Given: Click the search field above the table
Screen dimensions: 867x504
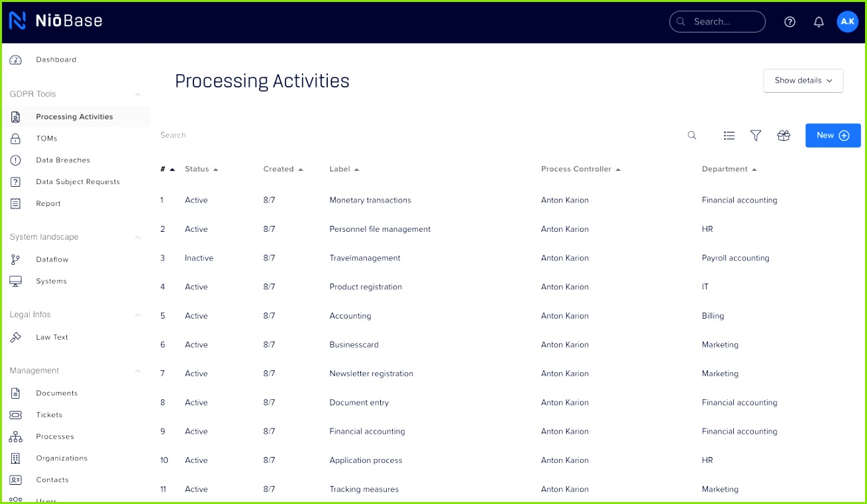Looking at the screenshot, I should click(265, 135).
